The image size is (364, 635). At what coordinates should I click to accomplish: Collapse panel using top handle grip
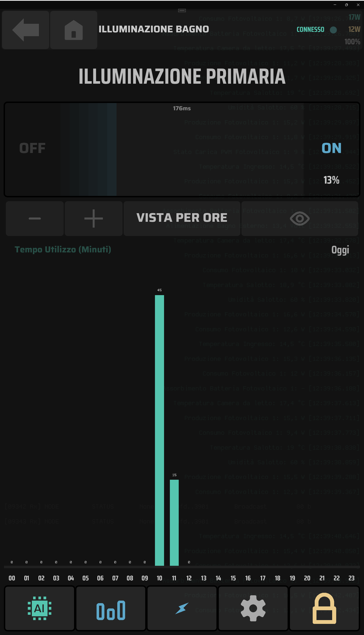click(x=182, y=10)
